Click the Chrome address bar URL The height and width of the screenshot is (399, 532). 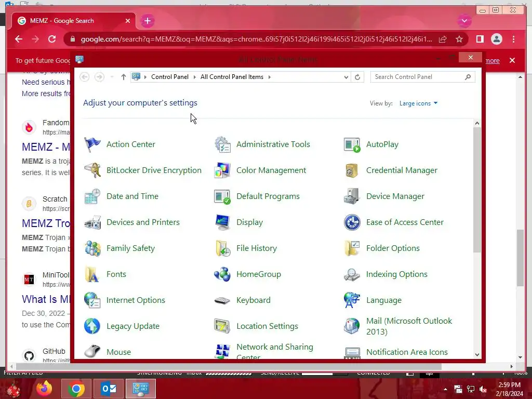point(256,39)
